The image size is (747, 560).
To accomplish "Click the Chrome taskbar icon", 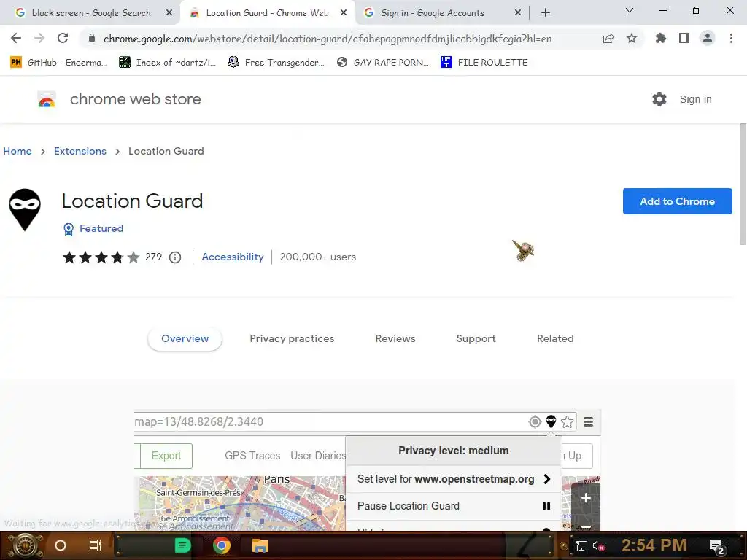I will [222, 545].
